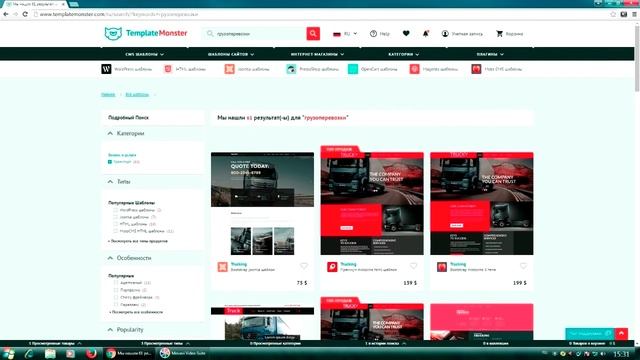Click the HTML templates icon
The height and width of the screenshot is (360, 640).
pyautogui.click(x=168, y=69)
